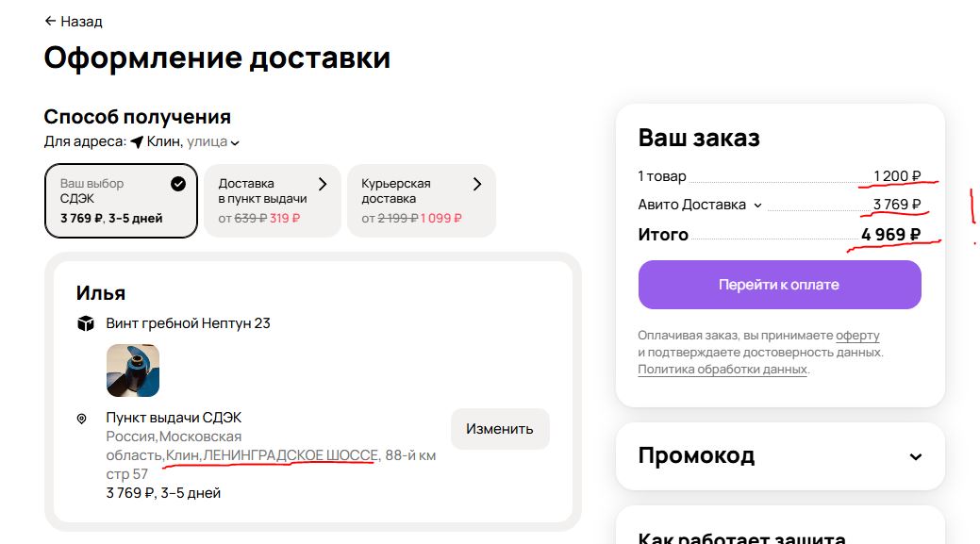Open the propeller product thumbnail
This screenshot has height=544, width=980.
132,371
